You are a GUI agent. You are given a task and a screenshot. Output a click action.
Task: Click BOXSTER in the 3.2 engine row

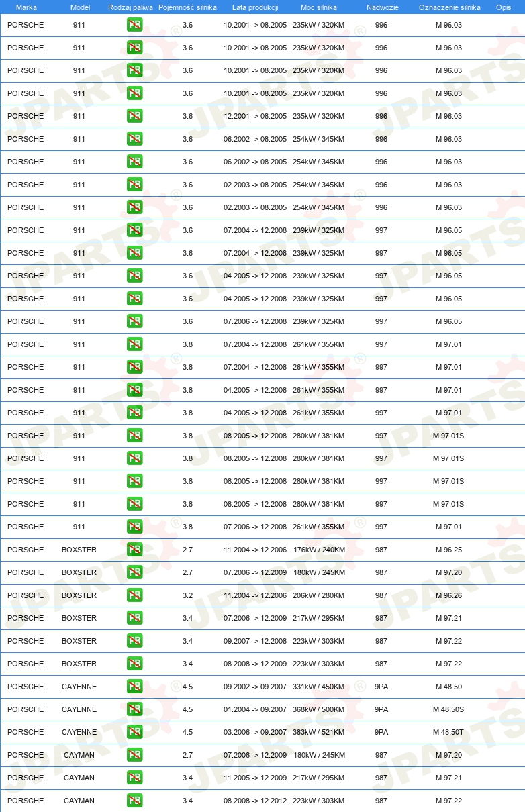79,595
